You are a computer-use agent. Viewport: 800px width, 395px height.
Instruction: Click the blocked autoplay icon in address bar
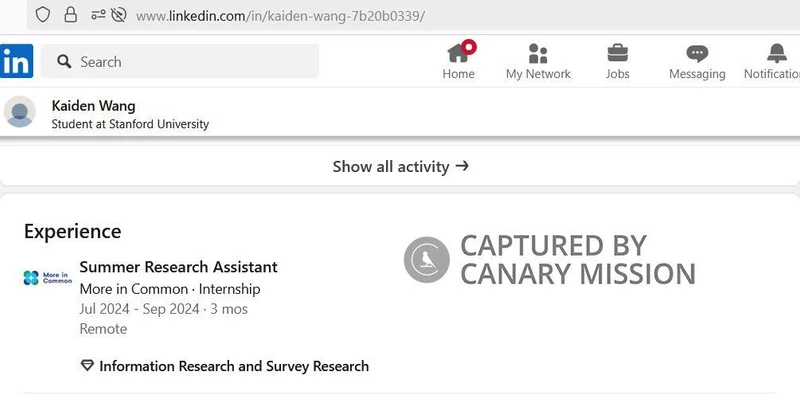point(118,15)
